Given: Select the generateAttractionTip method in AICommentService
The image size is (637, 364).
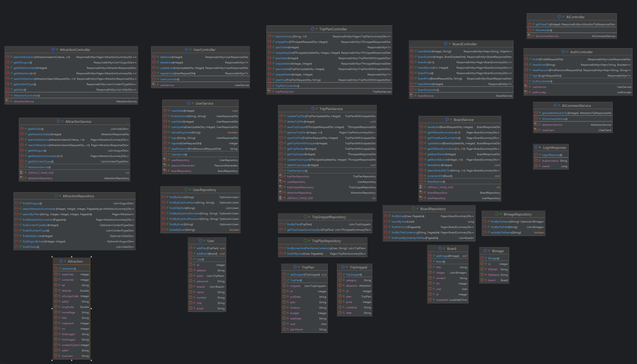Looking at the screenshot, I should pos(573,113).
